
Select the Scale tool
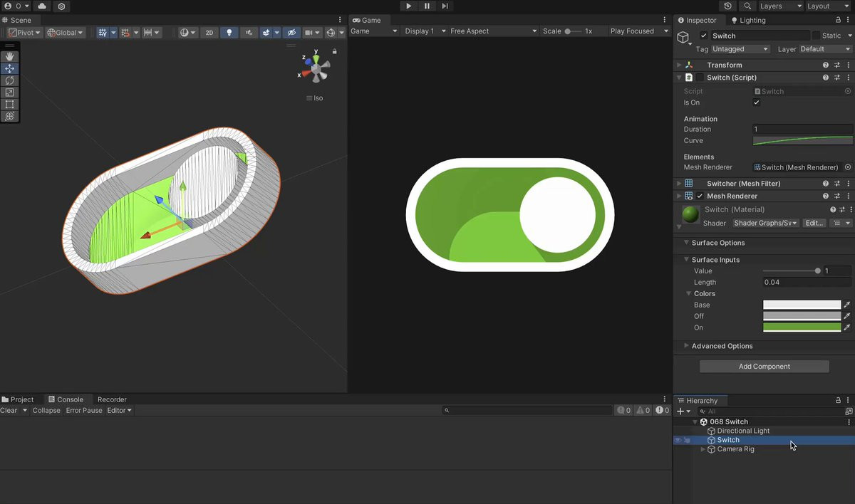tap(9, 93)
